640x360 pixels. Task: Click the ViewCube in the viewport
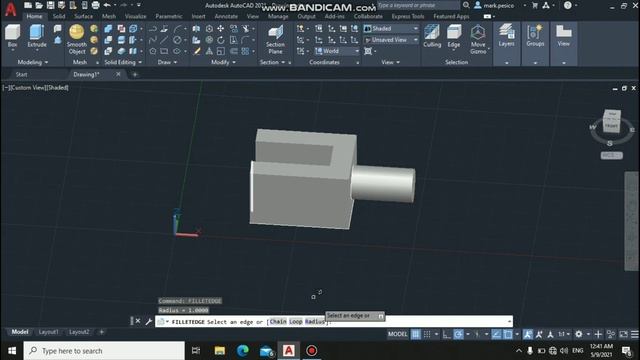611,122
